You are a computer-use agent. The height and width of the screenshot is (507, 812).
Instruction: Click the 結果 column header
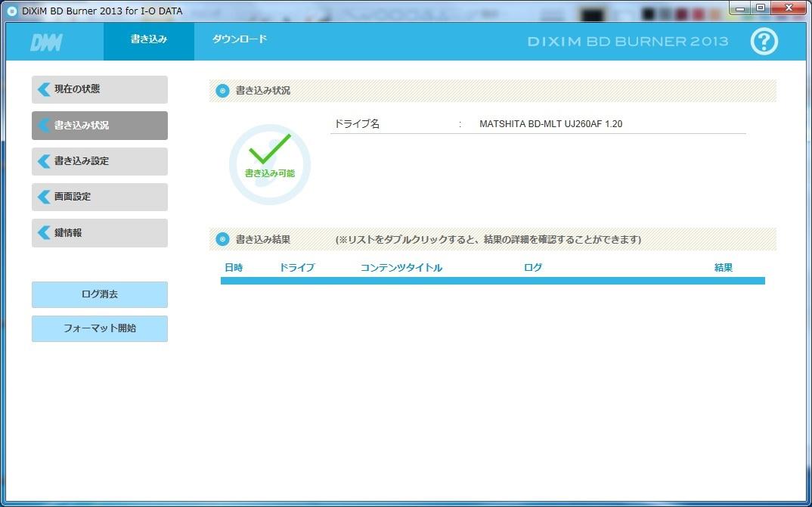[x=724, y=267]
